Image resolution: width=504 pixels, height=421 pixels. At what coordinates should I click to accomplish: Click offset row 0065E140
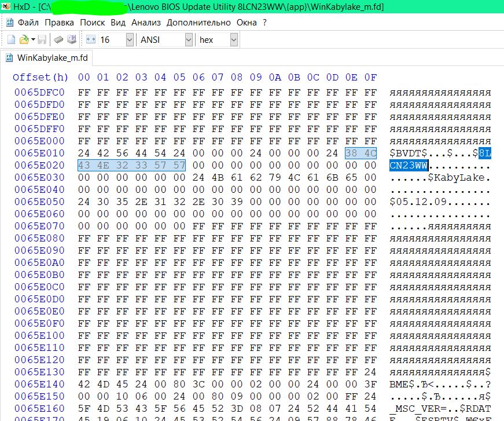pos(39,384)
